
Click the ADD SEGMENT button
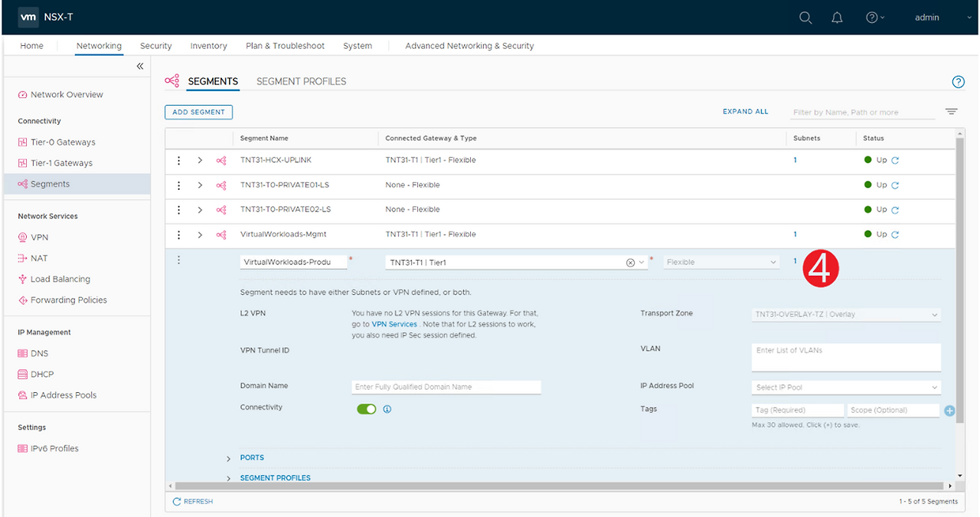pyautogui.click(x=198, y=112)
